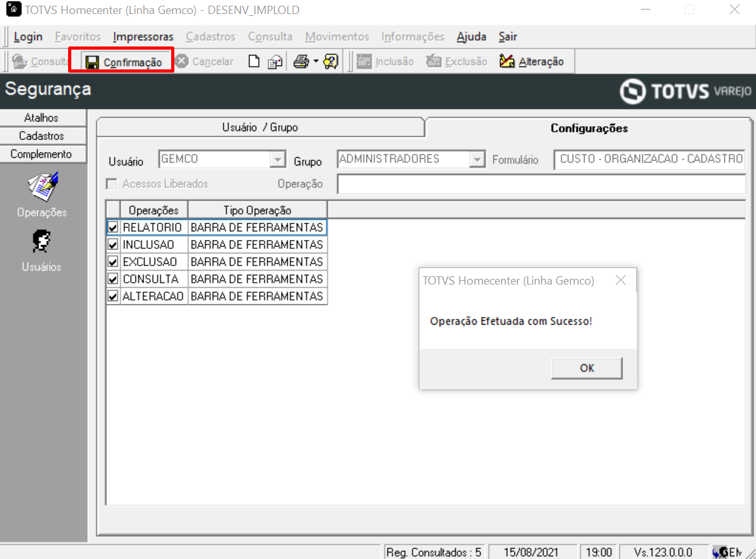The height and width of the screenshot is (559, 756).
Task: Expand the Grupo ADMINISTRADORES dropdown
Action: pyautogui.click(x=477, y=159)
